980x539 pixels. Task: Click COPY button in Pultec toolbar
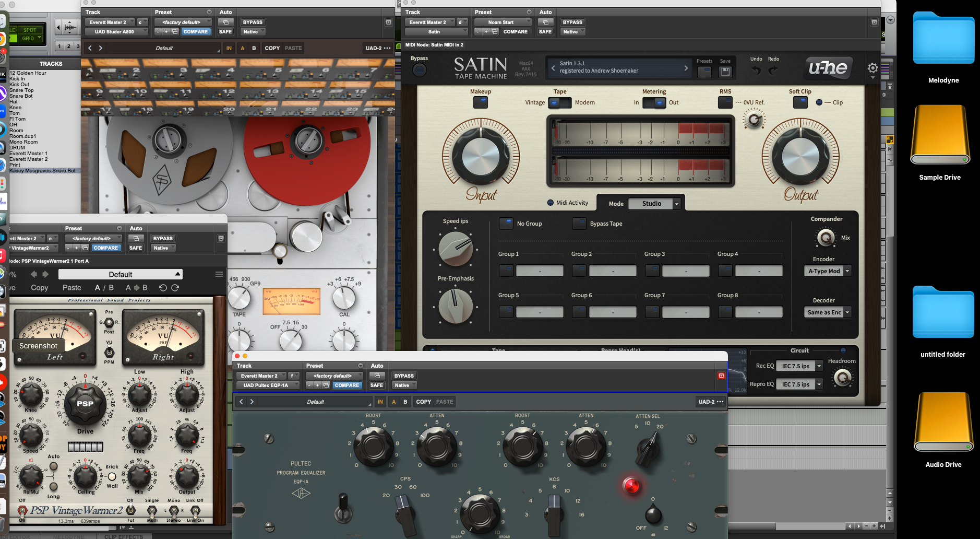point(424,402)
